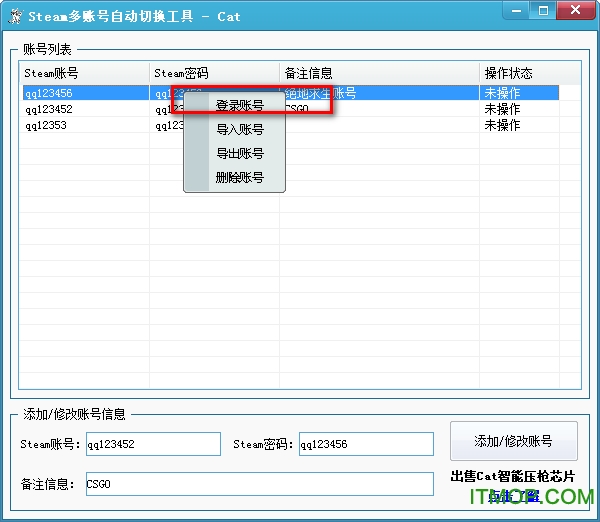
Task: Click into the 备注信息 input field
Action: click(260, 484)
